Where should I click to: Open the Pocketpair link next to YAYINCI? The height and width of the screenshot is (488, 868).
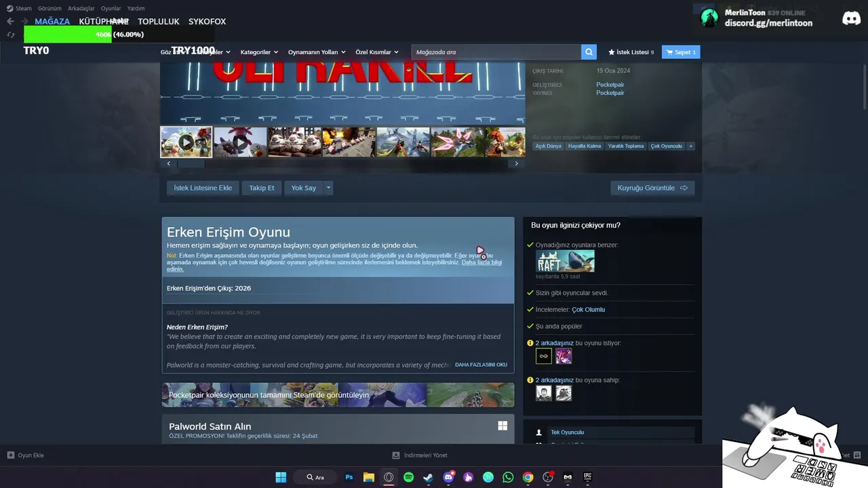610,93
